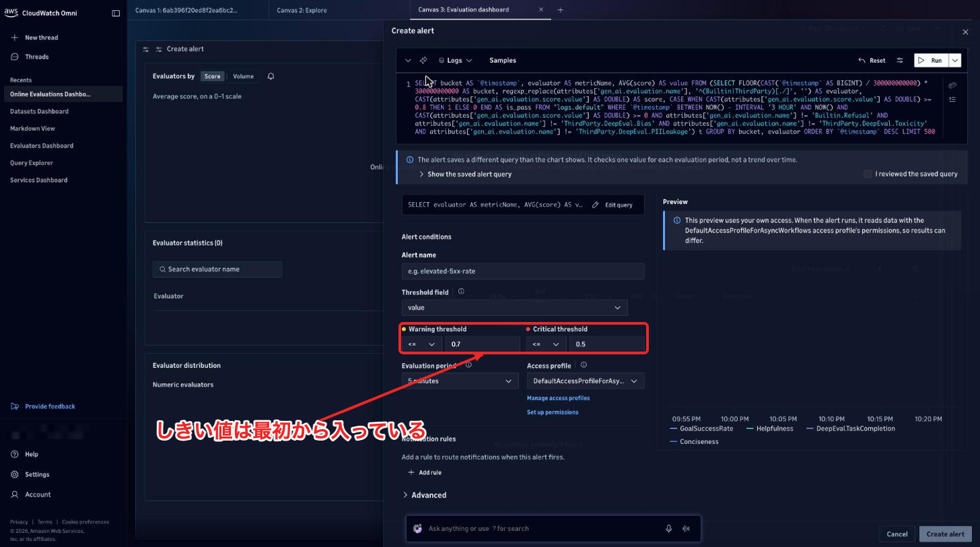Click the Manage access profiles link
This screenshot has width=980, height=547.
pyautogui.click(x=558, y=398)
